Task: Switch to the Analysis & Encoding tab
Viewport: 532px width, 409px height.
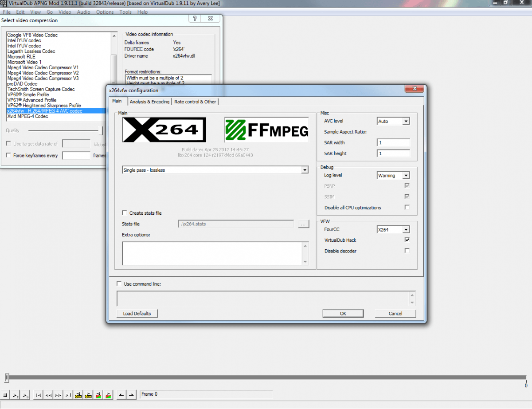Action: pyautogui.click(x=149, y=102)
